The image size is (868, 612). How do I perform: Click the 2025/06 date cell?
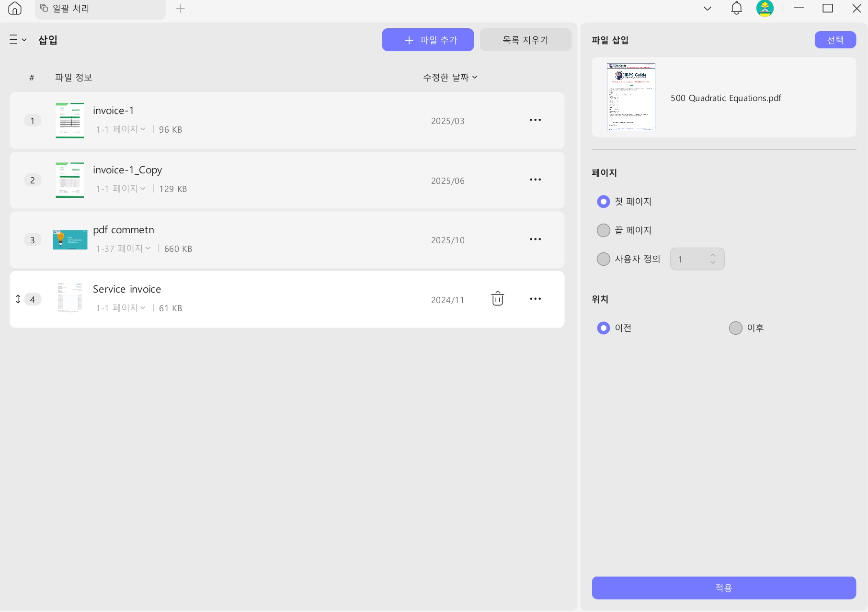[x=448, y=181]
